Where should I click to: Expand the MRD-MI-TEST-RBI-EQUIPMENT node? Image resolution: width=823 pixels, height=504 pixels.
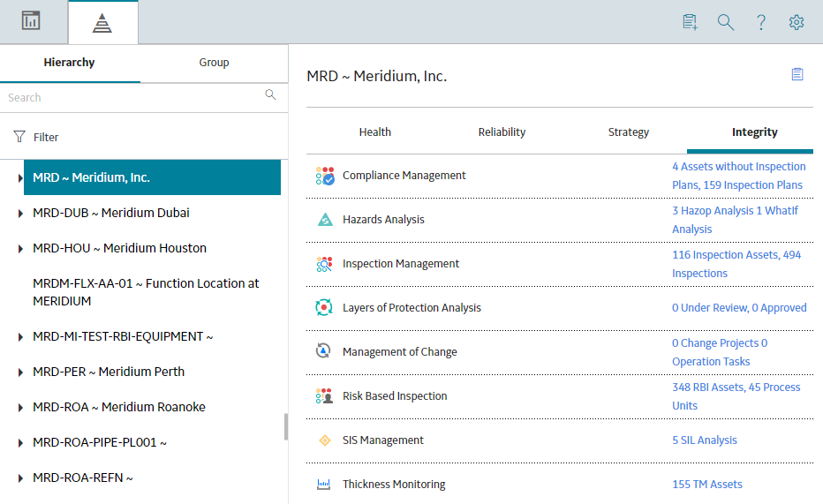click(x=20, y=336)
